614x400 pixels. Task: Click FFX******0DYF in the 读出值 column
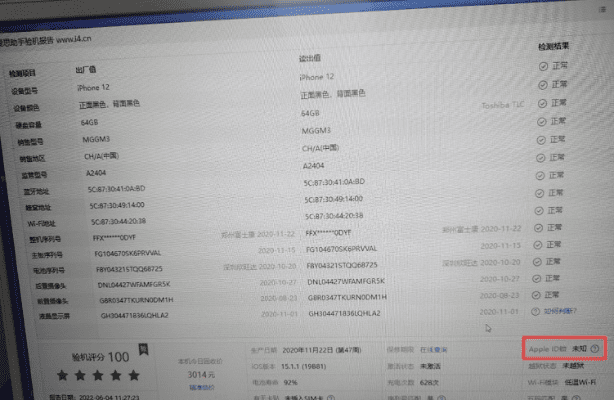click(x=328, y=233)
